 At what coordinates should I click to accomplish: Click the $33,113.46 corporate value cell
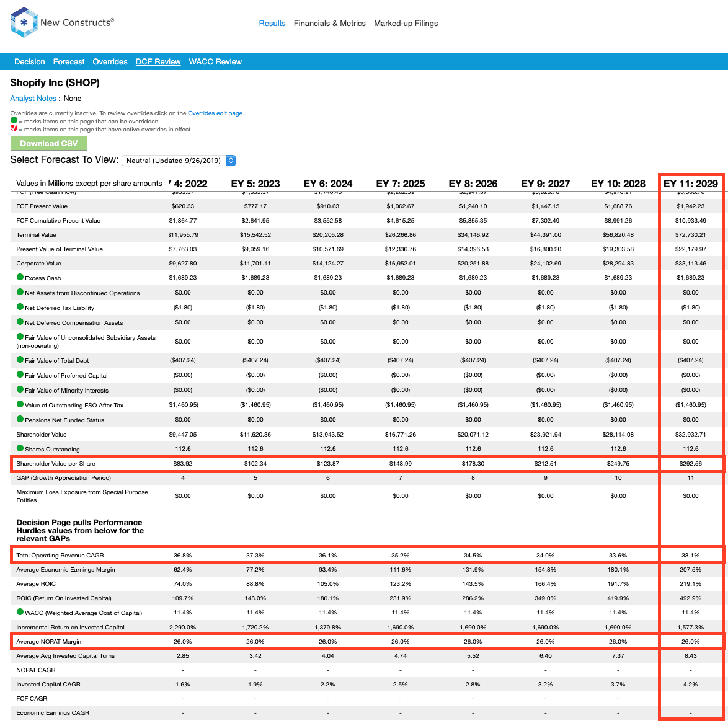690,264
